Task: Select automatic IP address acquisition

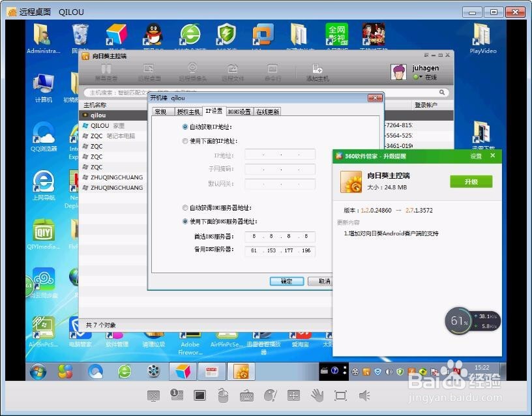Action: click(x=185, y=128)
